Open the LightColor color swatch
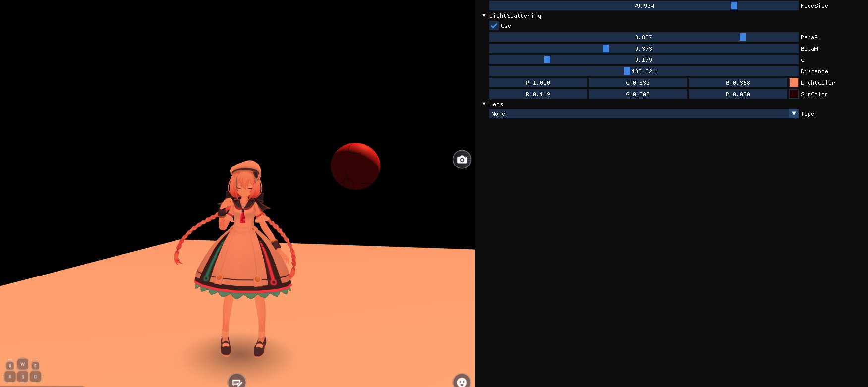 794,83
